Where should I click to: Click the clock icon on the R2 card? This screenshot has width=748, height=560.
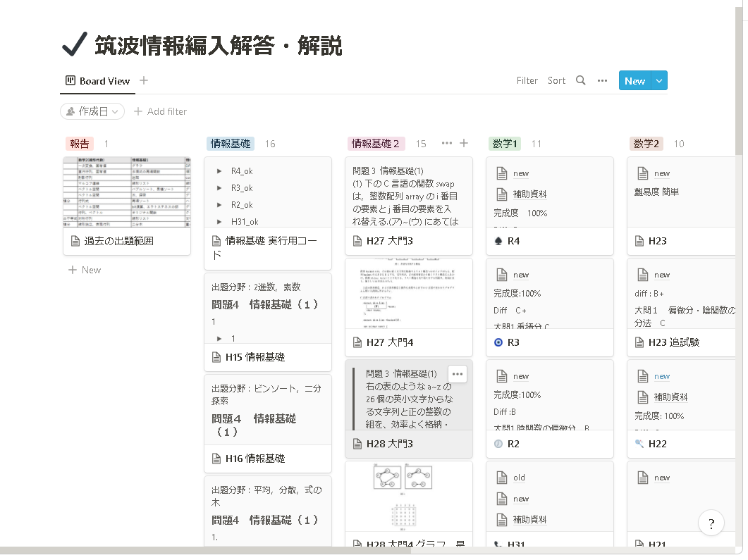498,443
